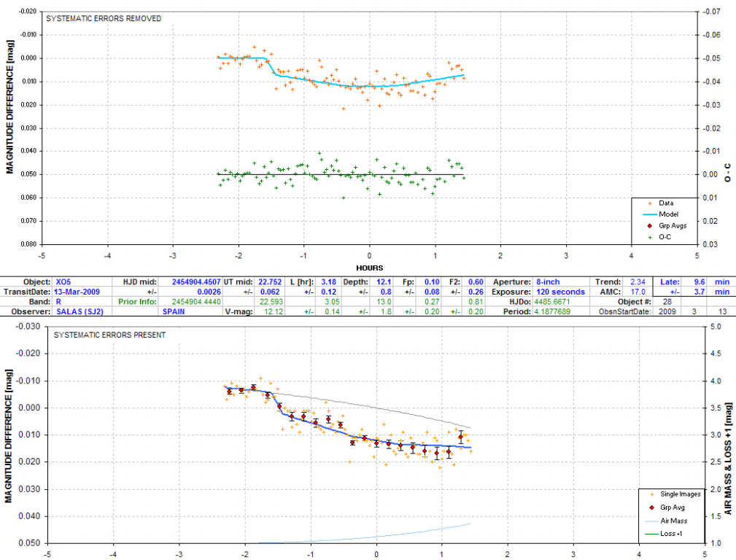Click the Object # value 28
This screenshot has width=736, height=560.
click(x=667, y=301)
